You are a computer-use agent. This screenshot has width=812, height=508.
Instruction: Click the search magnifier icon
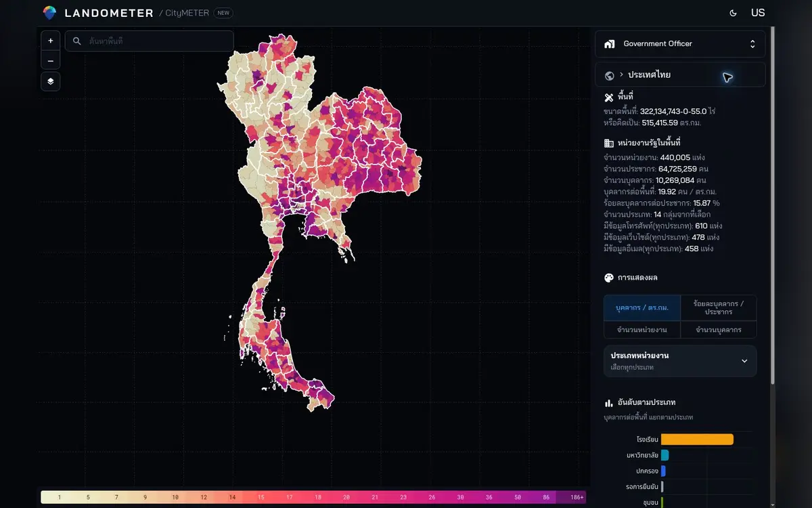point(78,41)
